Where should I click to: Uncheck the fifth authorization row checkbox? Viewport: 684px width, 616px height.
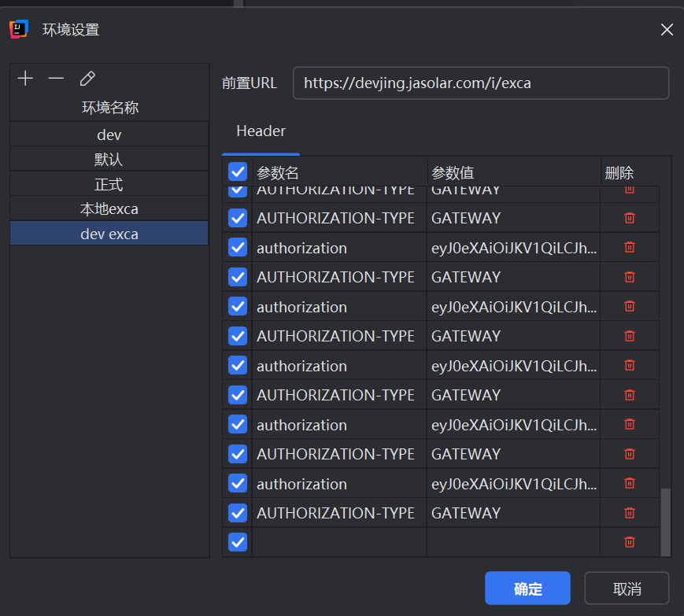(238, 483)
